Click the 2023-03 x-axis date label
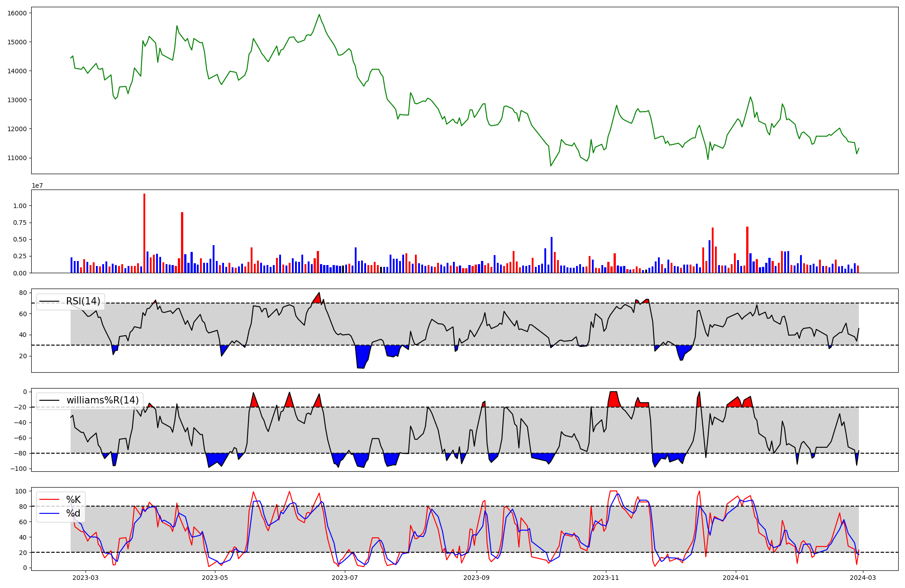 pos(86,578)
